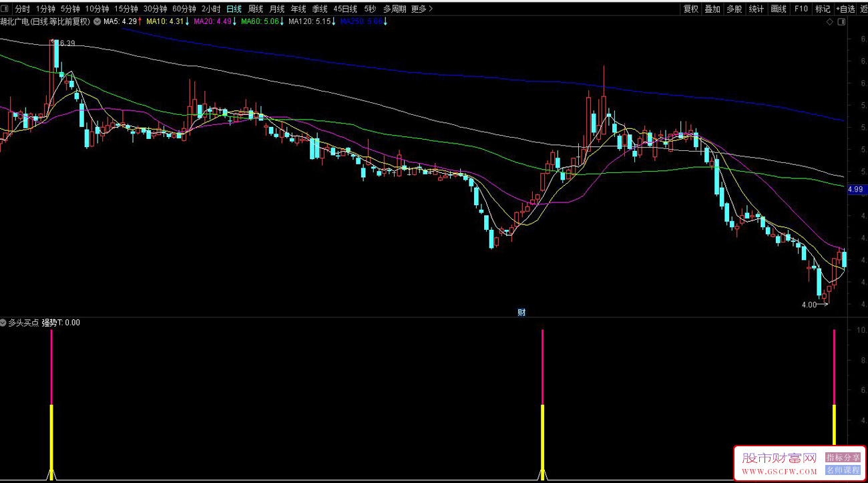Open the 指标分享 link
Viewport: 868px width, 483px height.
coord(843,458)
